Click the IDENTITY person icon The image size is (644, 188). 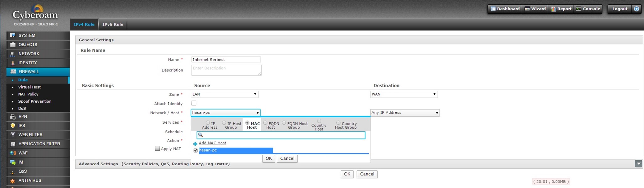13,63
